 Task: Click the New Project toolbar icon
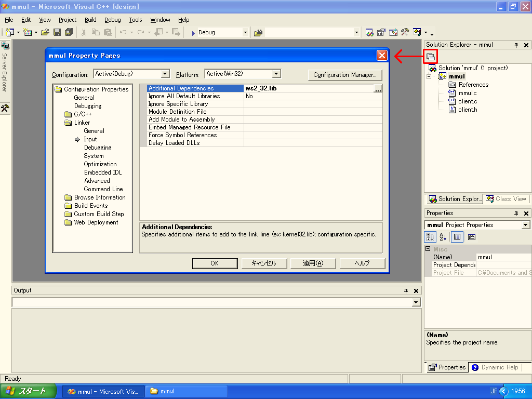[x=9, y=32]
